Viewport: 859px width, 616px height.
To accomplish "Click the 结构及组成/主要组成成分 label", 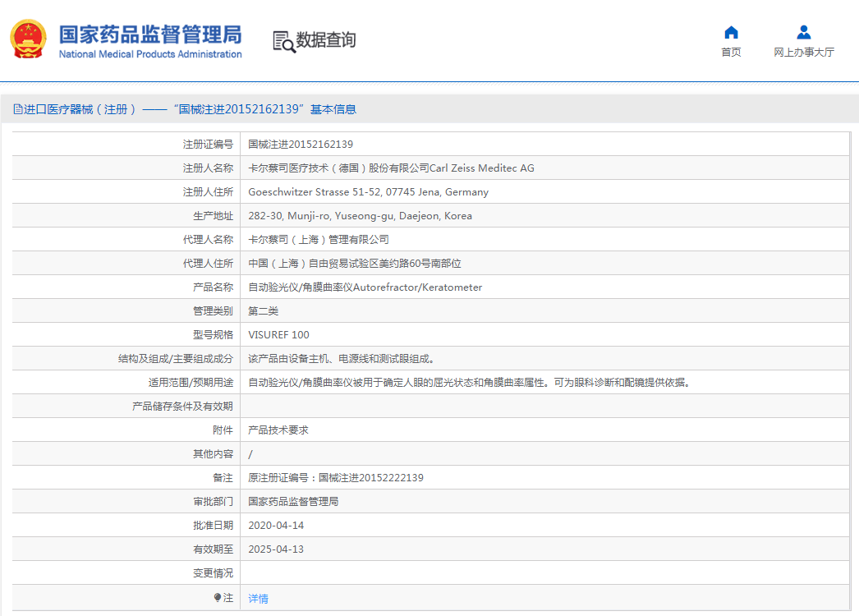I will [175, 359].
